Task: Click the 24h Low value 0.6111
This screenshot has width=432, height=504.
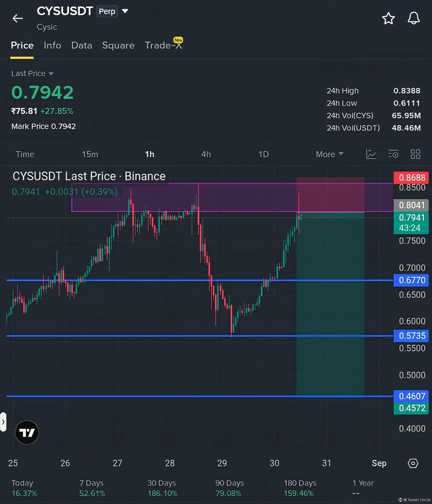Action: (x=407, y=103)
